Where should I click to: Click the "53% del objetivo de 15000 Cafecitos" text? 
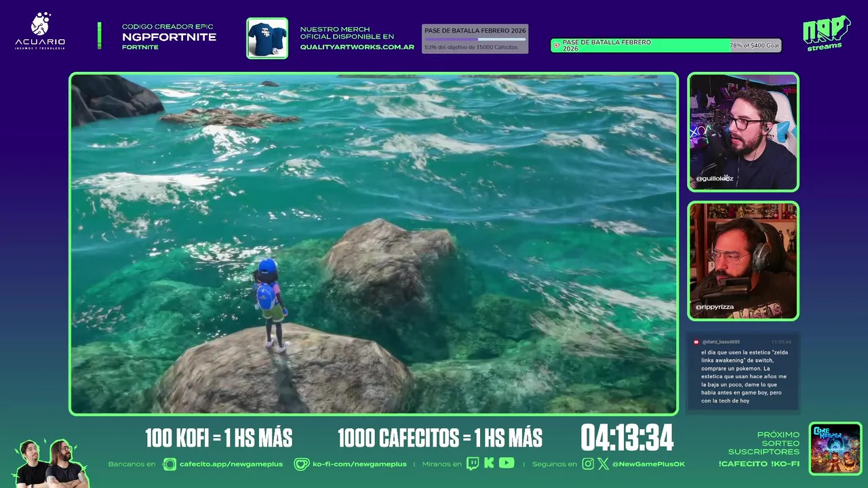[471, 47]
